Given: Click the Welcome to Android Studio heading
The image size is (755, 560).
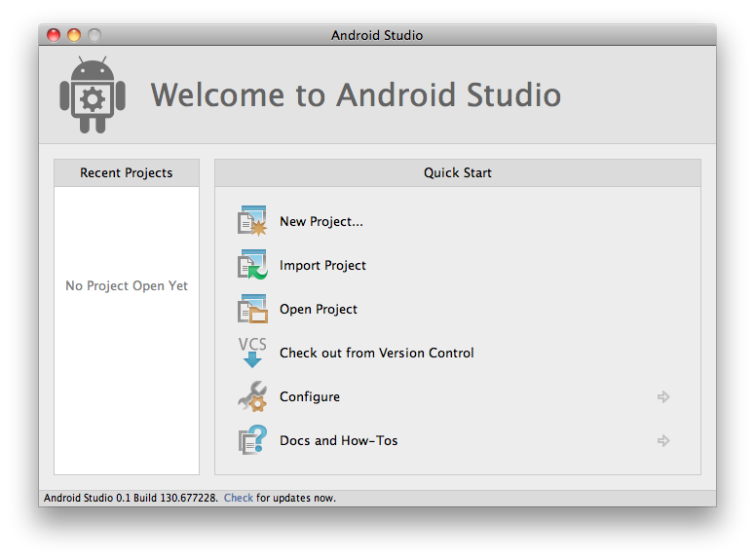Looking at the screenshot, I should 356,94.
